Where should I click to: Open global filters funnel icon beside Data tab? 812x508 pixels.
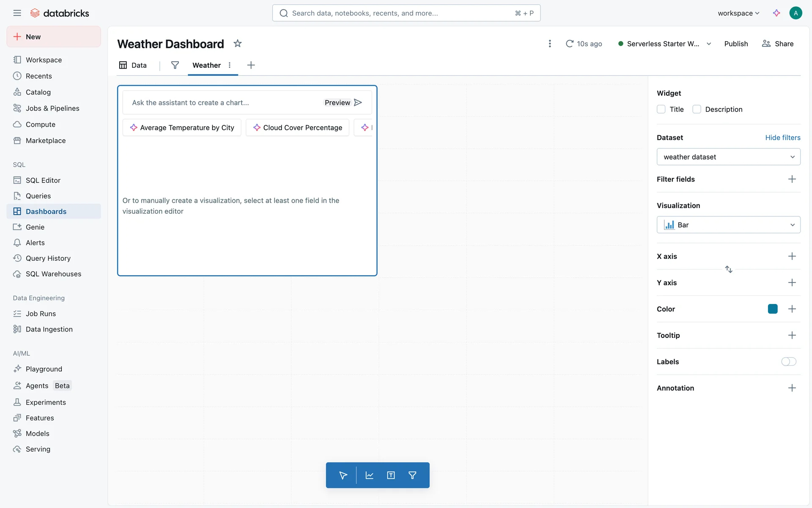[x=175, y=65]
